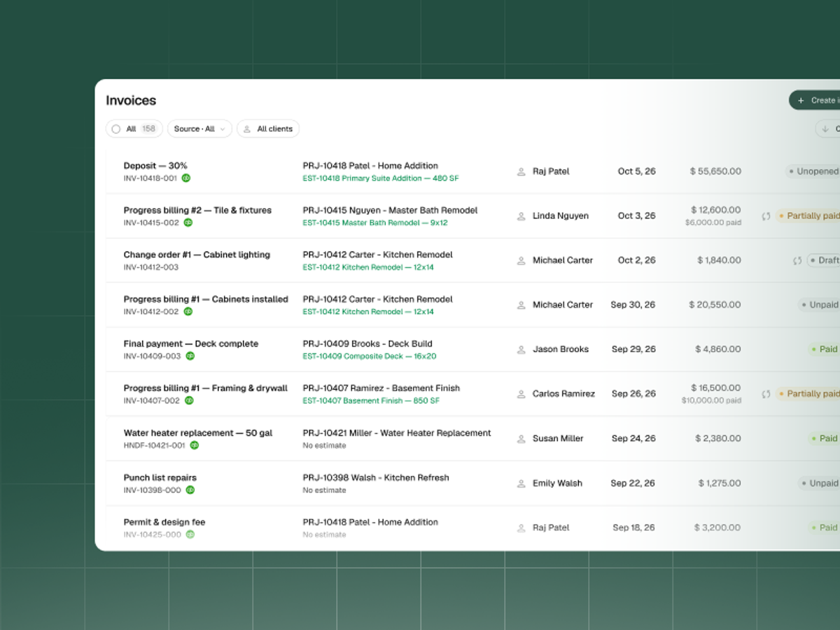
Task: Click project PRJ-10398 Walsh - Kitchen Refresh
Action: tap(376, 477)
